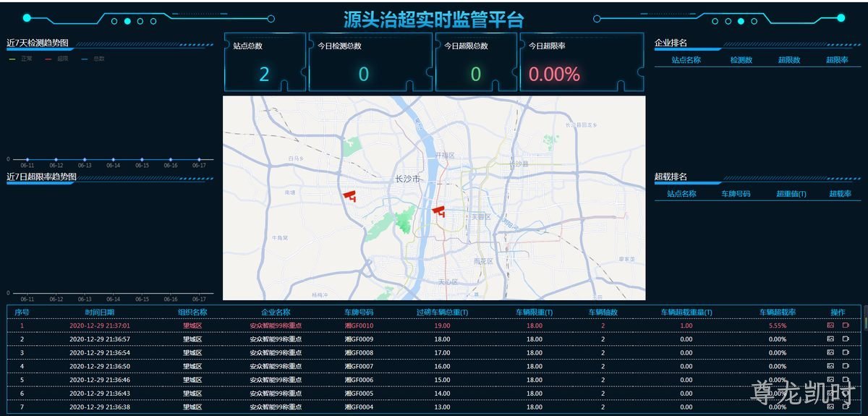View photo for plate 湘GF0010 row
868x416 pixels.
click(830, 326)
